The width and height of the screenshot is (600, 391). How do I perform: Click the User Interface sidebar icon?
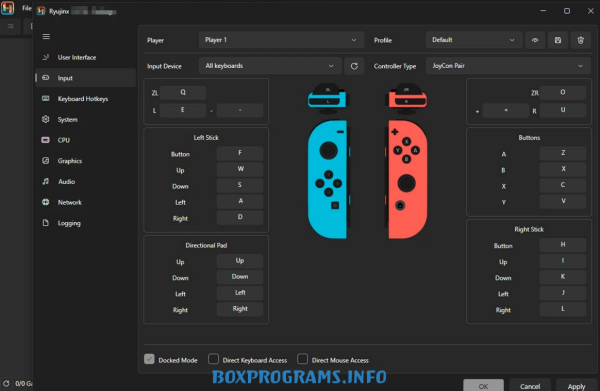coord(46,57)
